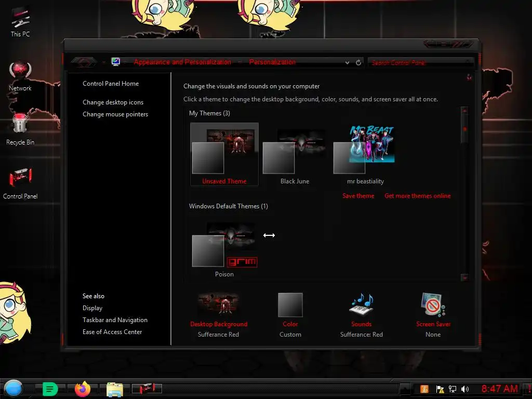Click the Save theme link
This screenshot has width=532, height=399.
pos(358,196)
